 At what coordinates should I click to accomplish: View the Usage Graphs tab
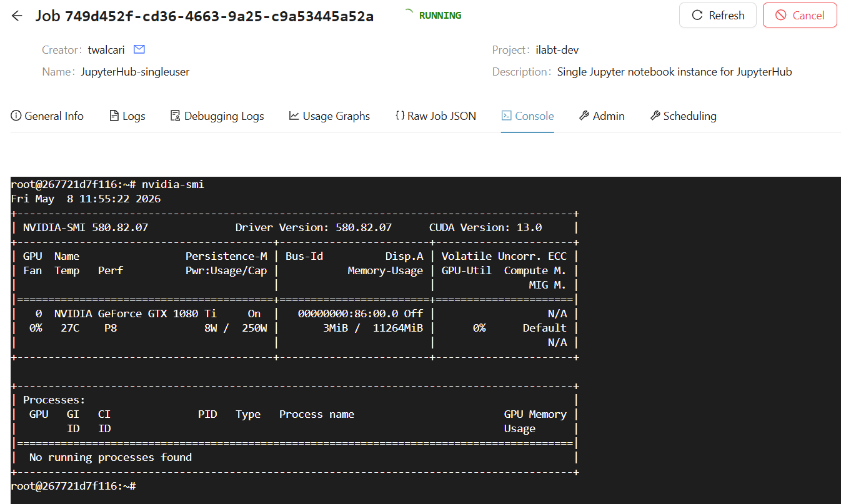coord(329,116)
